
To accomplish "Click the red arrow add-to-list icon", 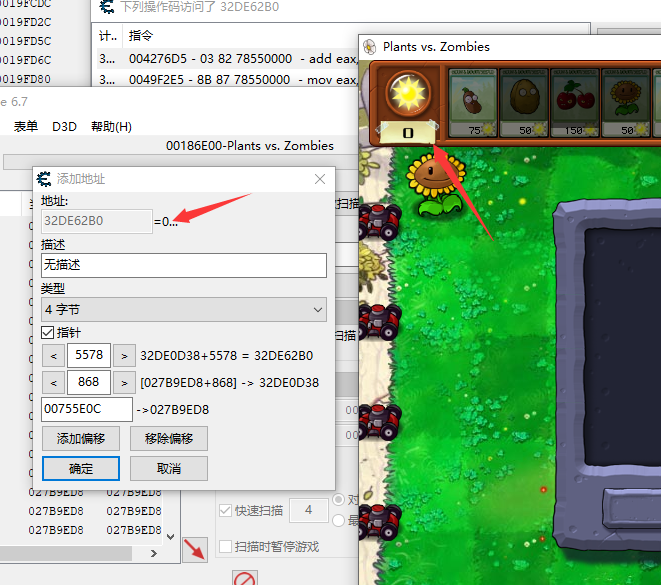I will (x=195, y=550).
